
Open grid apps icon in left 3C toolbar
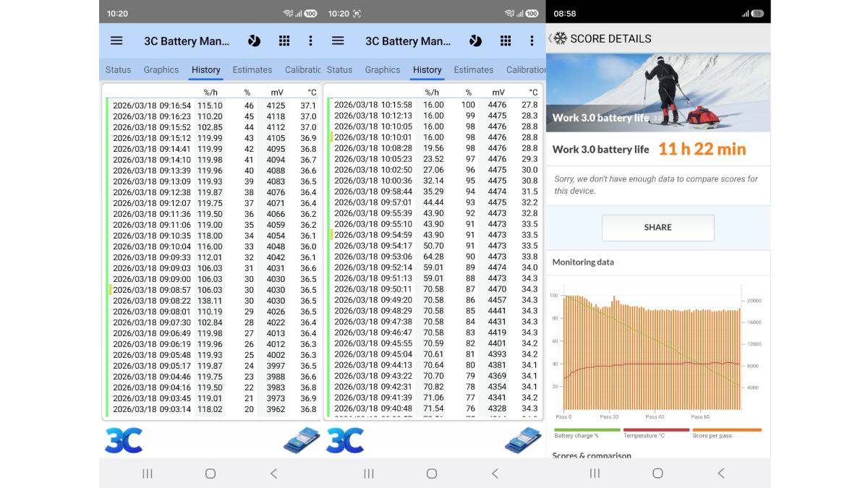[284, 41]
